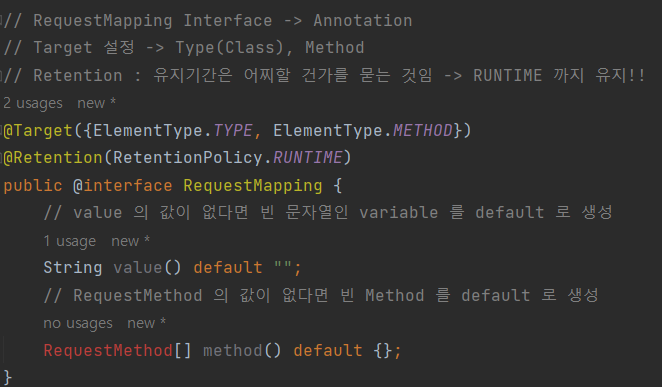Screen dimensions: 662x387
Task: Click fold marker beside the Retention comment line
Action: tap(1, 76)
